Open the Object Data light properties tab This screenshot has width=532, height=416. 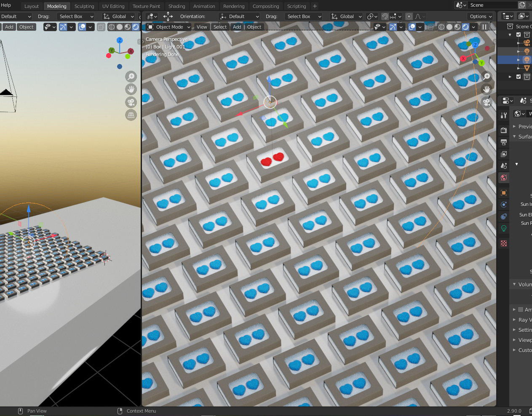(503, 228)
